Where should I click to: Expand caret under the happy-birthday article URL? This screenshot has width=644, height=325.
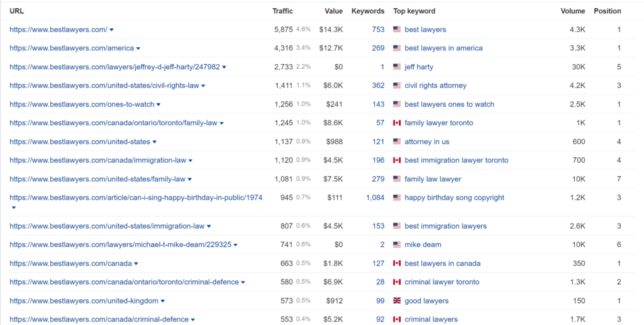click(x=14, y=208)
